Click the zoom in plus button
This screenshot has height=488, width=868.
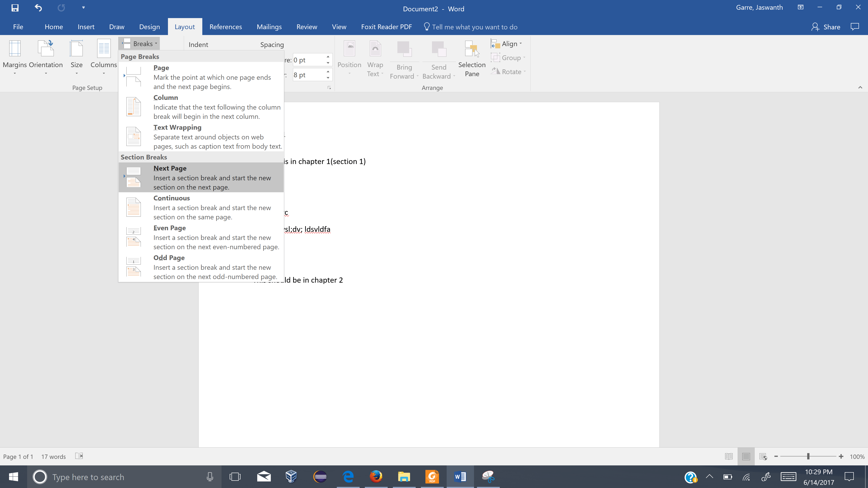tap(841, 456)
